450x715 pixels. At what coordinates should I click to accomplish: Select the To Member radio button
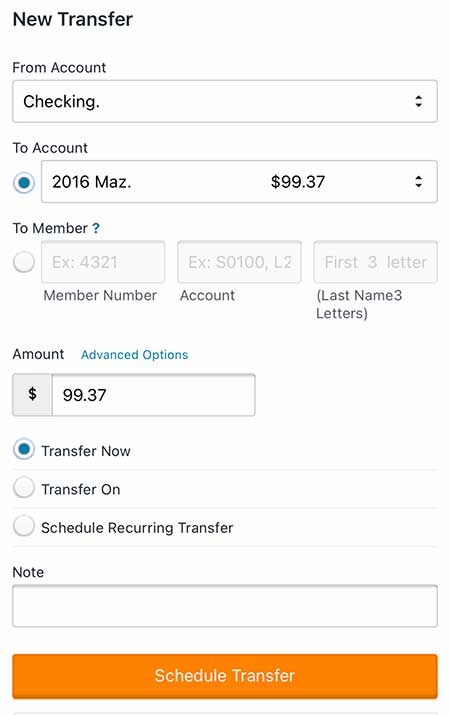click(24, 262)
